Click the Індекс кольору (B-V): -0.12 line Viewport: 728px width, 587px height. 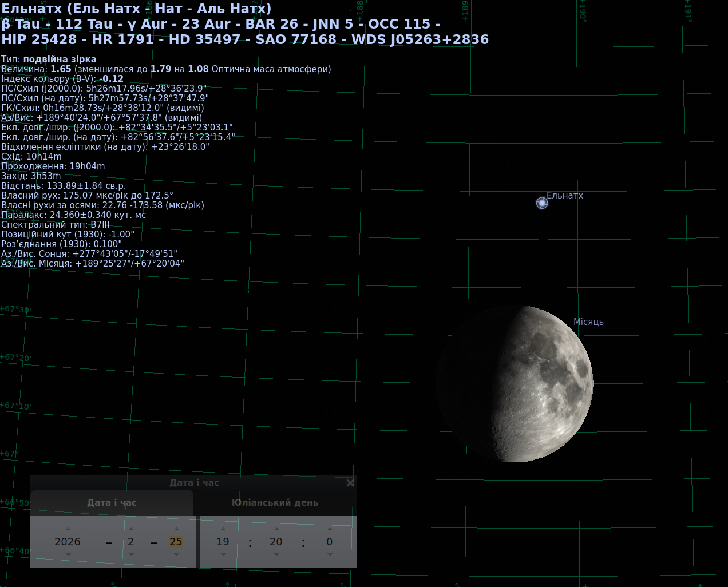62,79
